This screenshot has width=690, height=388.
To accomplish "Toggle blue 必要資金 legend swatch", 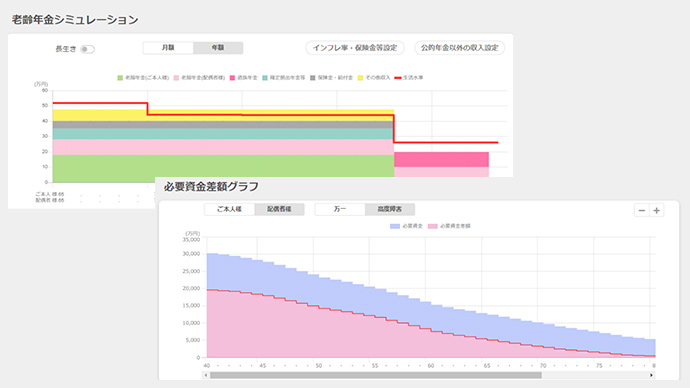I will tap(395, 226).
